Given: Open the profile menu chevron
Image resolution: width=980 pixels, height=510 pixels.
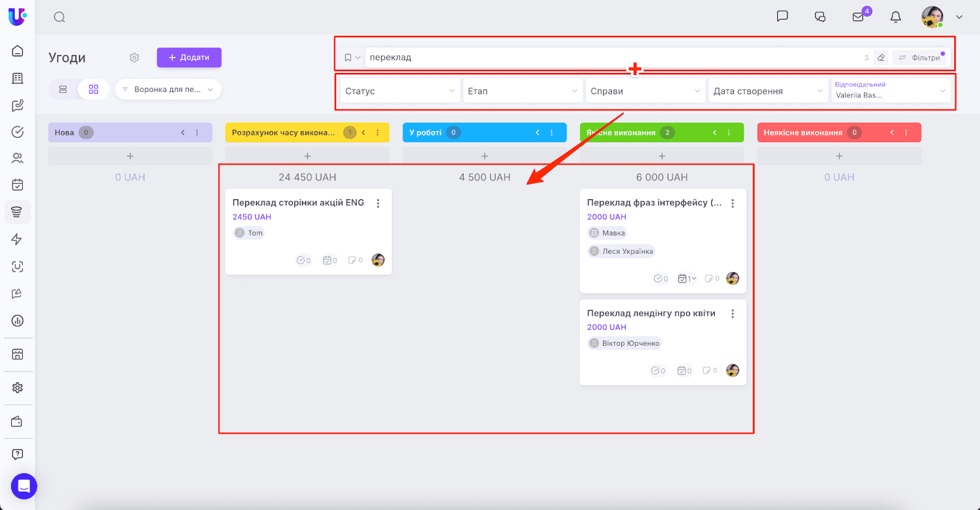Looking at the screenshot, I should [959, 17].
